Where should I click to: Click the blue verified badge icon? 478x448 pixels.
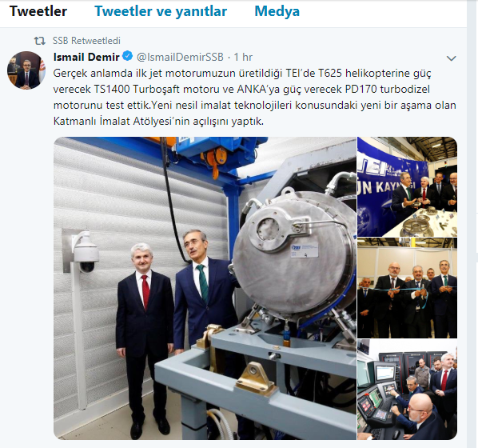coord(127,57)
